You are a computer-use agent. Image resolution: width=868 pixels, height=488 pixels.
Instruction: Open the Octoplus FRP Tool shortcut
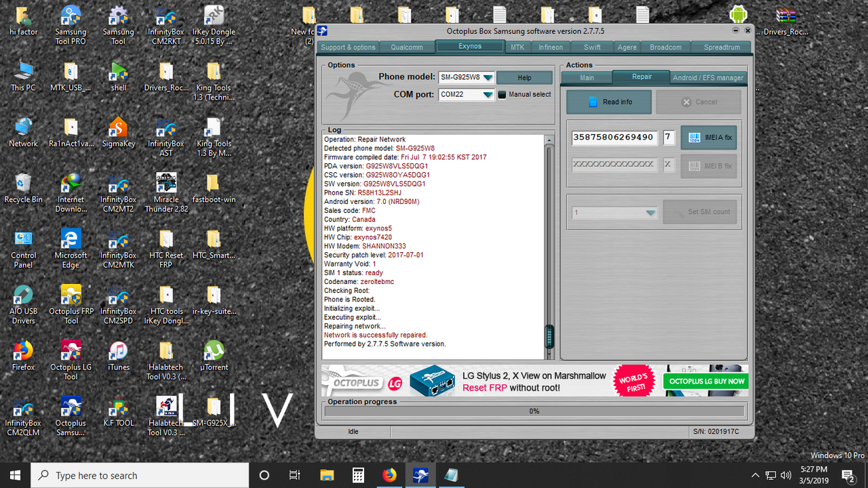coord(71,305)
